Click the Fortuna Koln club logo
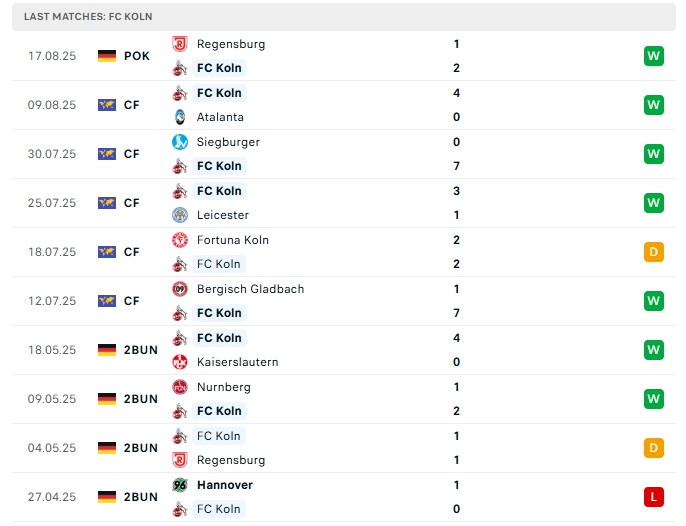Screen dimensions: 686x526 pos(180,240)
